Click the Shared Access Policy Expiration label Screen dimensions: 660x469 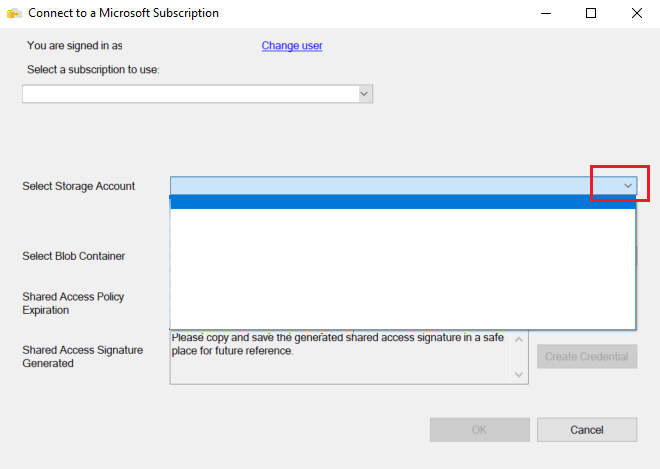pos(74,303)
